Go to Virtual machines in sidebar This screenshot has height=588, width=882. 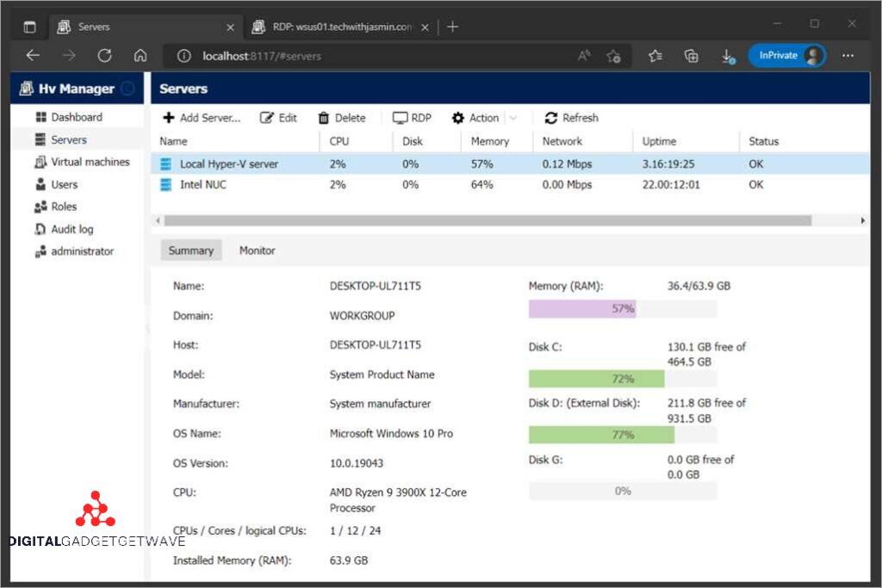90,162
